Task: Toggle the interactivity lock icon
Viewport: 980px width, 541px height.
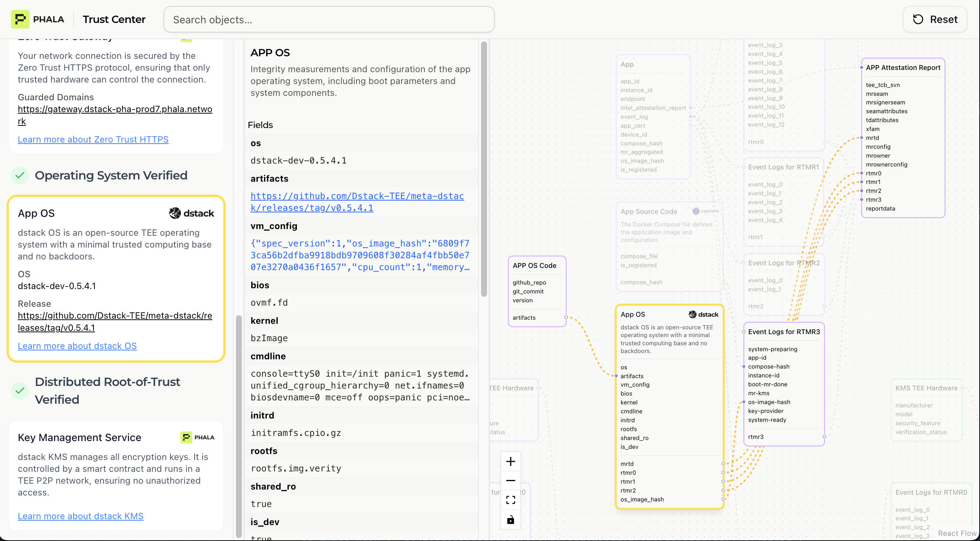Action: pyautogui.click(x=511, y=520)
